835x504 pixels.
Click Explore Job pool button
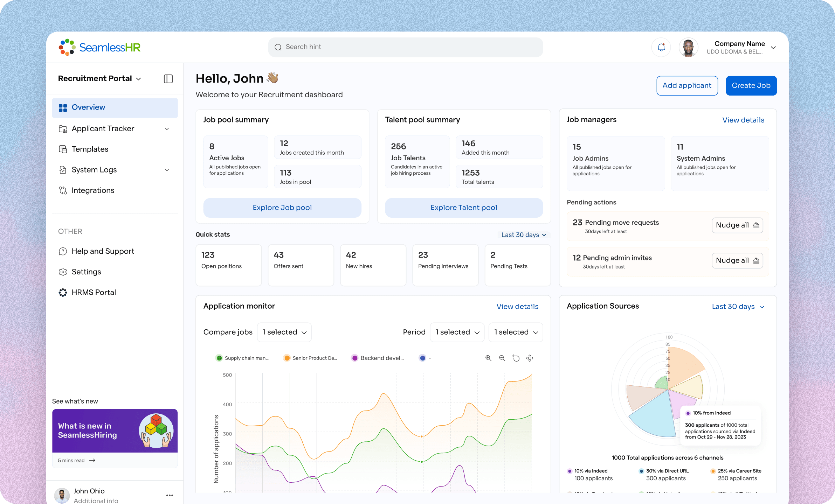282,208
